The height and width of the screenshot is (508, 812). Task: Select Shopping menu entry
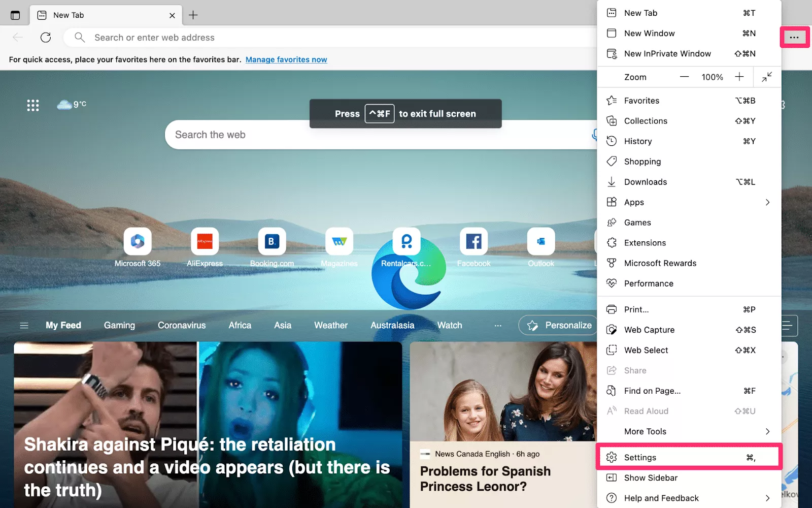click(689, 162)
